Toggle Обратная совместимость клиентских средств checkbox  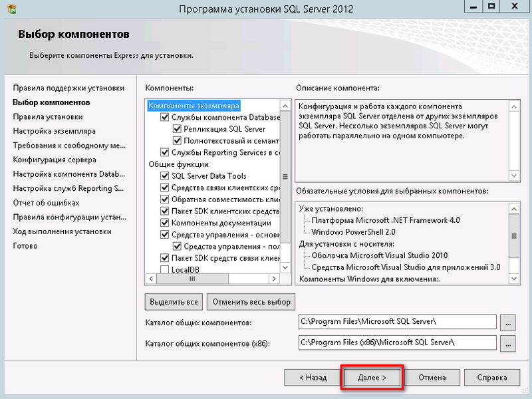(x=164, y=199)
